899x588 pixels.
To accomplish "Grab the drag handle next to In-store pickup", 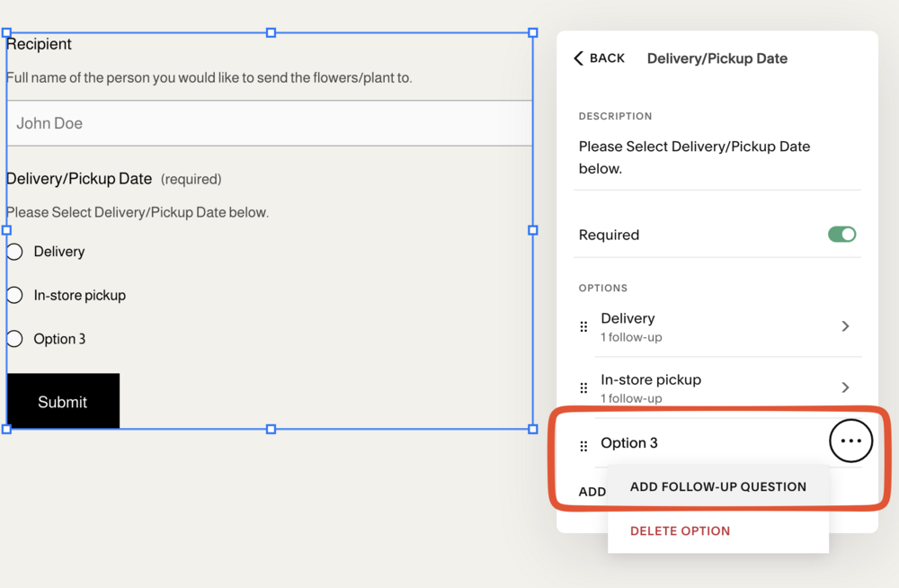I will [583, 388].
